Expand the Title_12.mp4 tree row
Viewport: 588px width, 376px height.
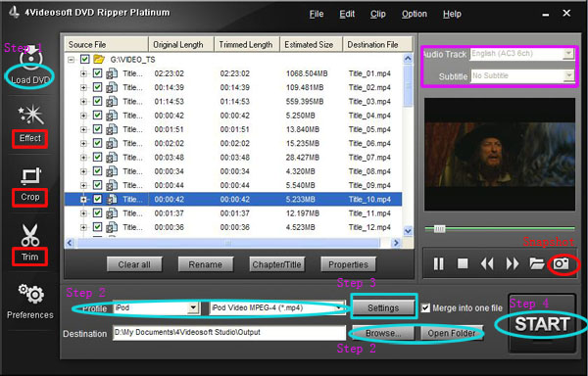83,228
